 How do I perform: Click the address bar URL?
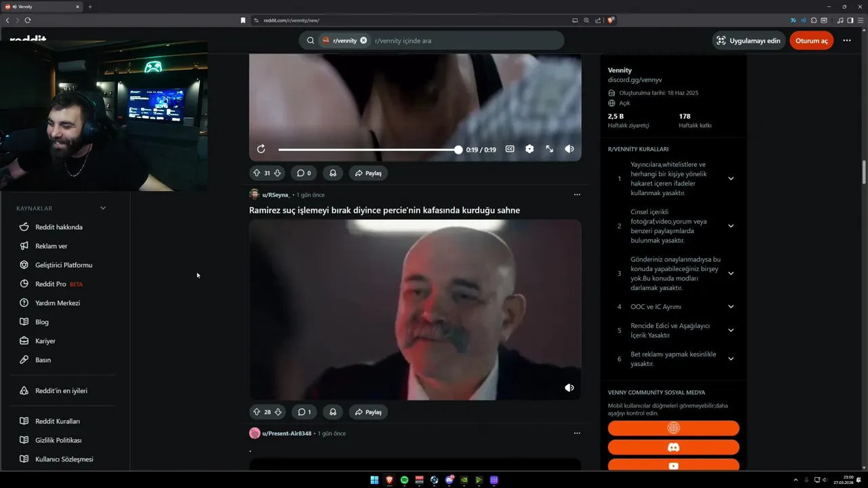coord(292,20)
